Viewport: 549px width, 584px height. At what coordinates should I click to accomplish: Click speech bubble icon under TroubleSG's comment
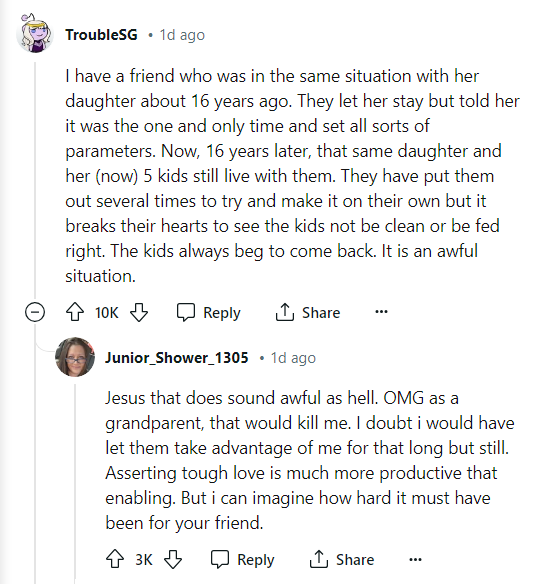[x=185, y=312]
